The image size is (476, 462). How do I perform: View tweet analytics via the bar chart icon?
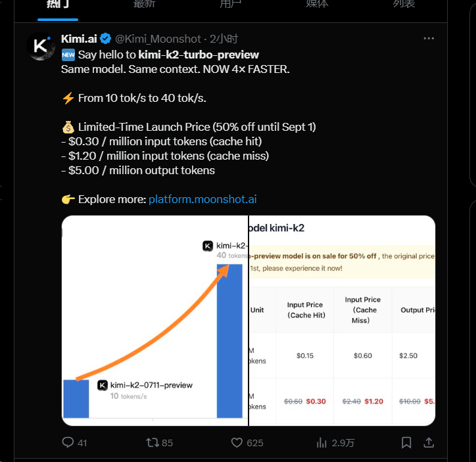point(321,442)
